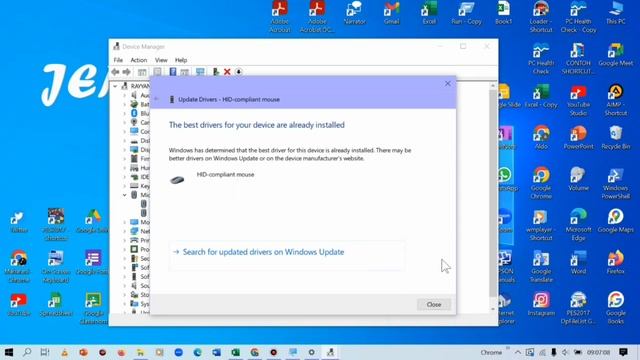Open the Google Maps desktop shortcut
This screenshot has width=640, height=360.
pyautogui.click(x=616, y=221)
